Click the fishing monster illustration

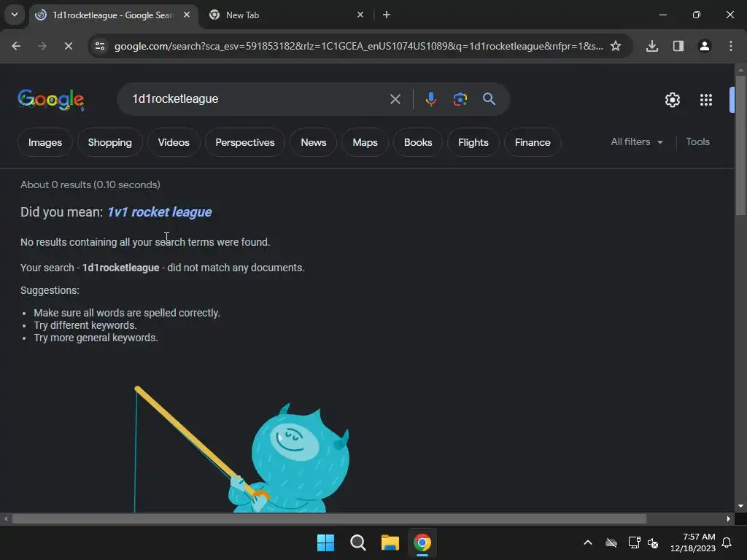(x=241, y=449)
